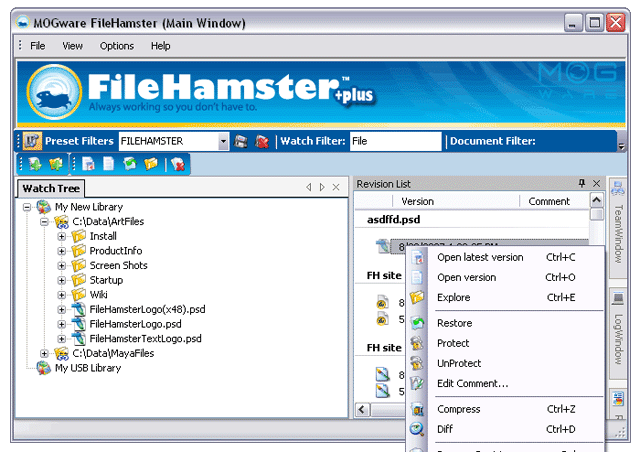Choose Restore from the context menu
Image resolution: width=640 pixels, height=452 pixels.
(505, 323)
